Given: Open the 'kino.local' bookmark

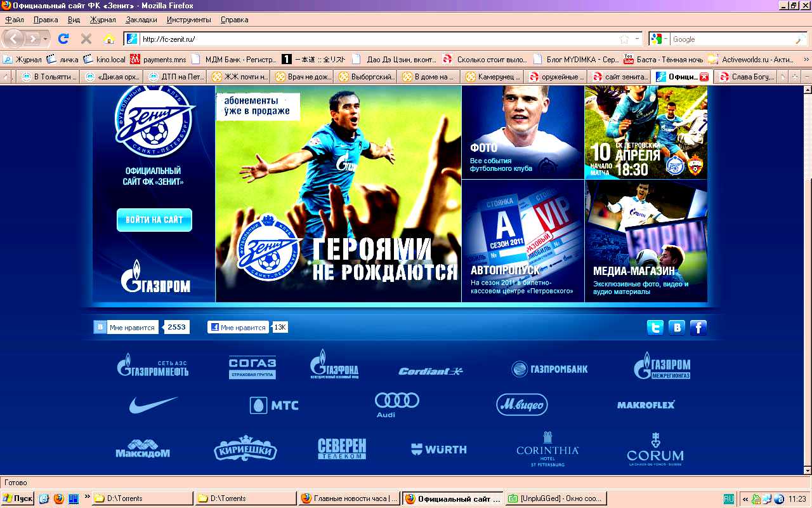Looking at the screenshot, I should click(x=105, y=60).
